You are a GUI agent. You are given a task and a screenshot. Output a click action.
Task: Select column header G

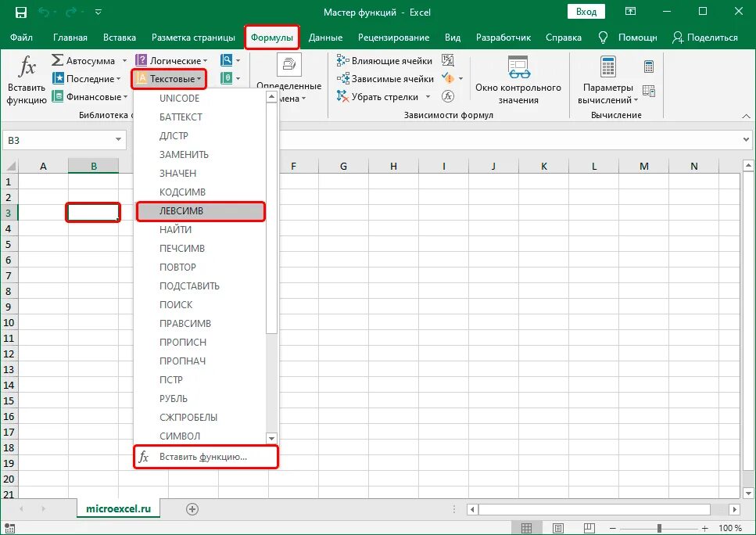pyautogui.click(x=343, y=166)
